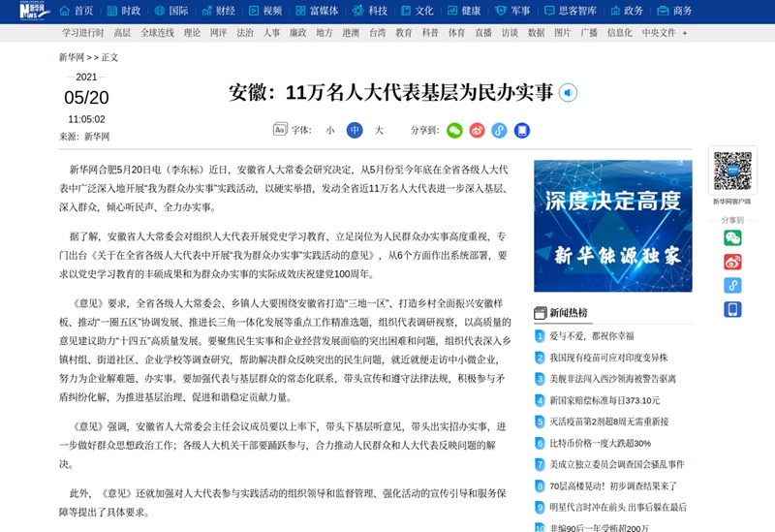Open 广播 in sub navigation
The width and height of the screenshot is (775, 532).
(x=589, y=33)
